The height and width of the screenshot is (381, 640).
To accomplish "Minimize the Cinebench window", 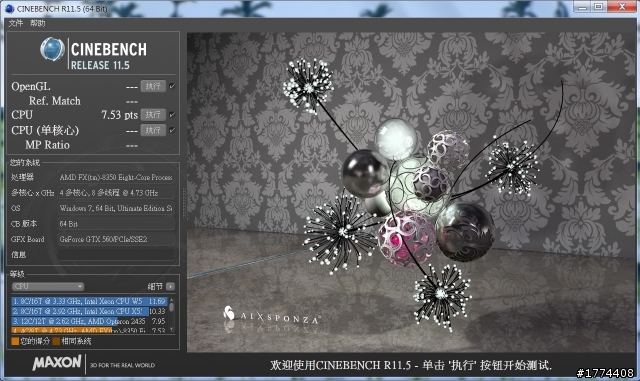I will coord(582,6).
